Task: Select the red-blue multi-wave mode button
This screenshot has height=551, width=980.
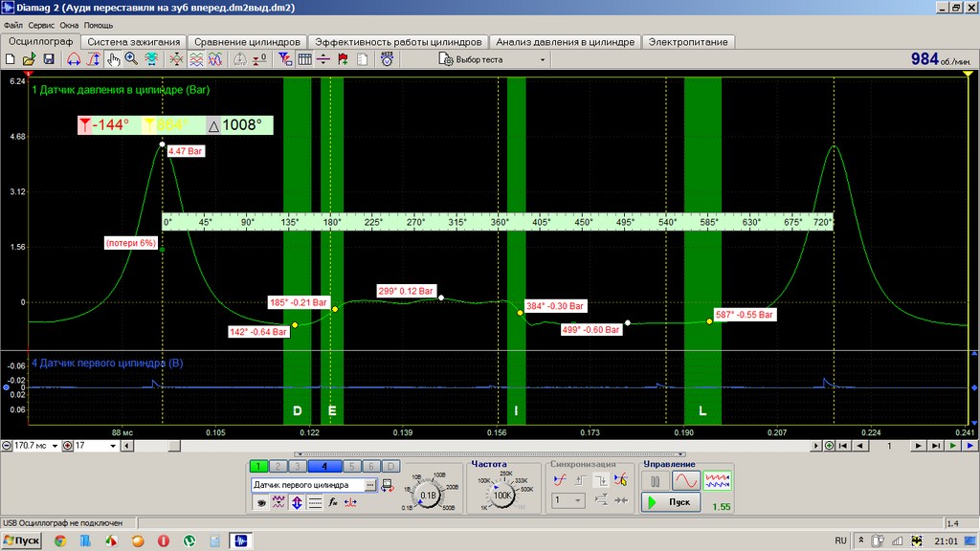Action: pos(717,482)
